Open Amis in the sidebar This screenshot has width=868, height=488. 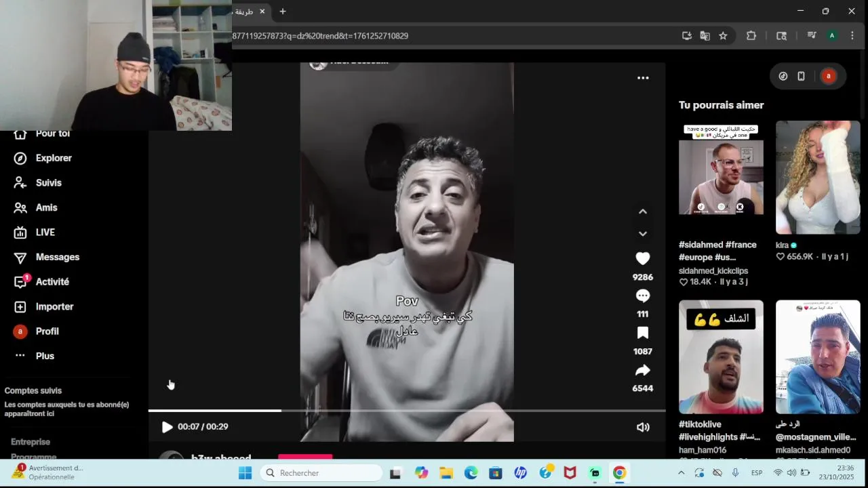[36, 207]
